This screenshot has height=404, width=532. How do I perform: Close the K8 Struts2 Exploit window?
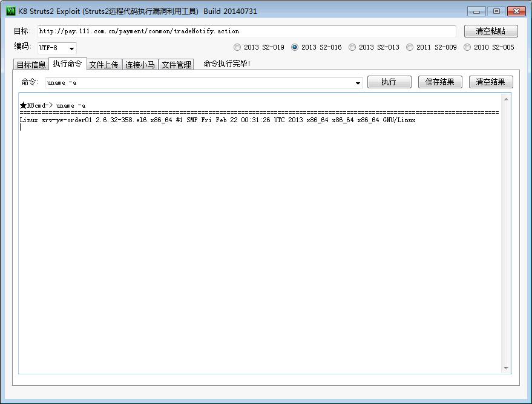tap(516, 11)
